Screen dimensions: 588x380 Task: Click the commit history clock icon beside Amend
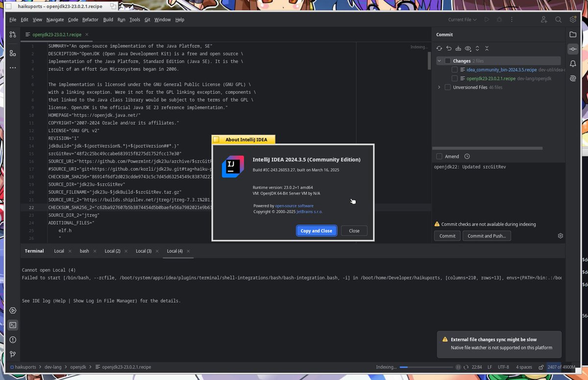[x=467, y=156]
